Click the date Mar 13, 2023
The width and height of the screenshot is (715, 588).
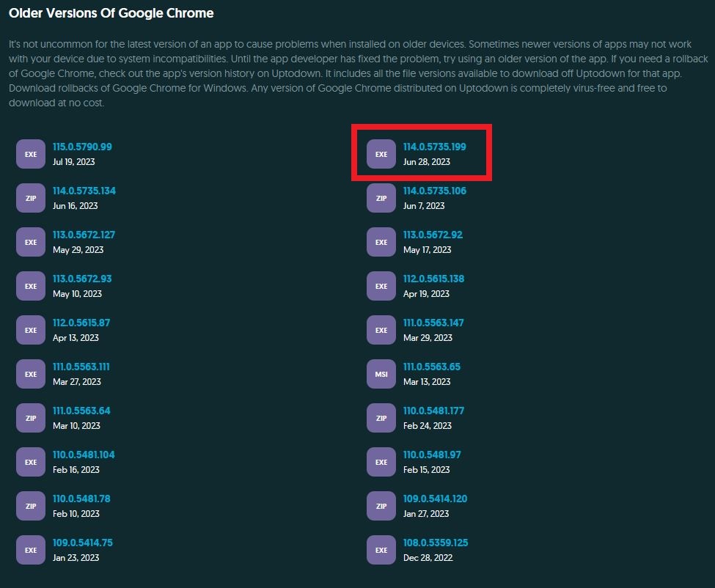click(x=427, y=381)
